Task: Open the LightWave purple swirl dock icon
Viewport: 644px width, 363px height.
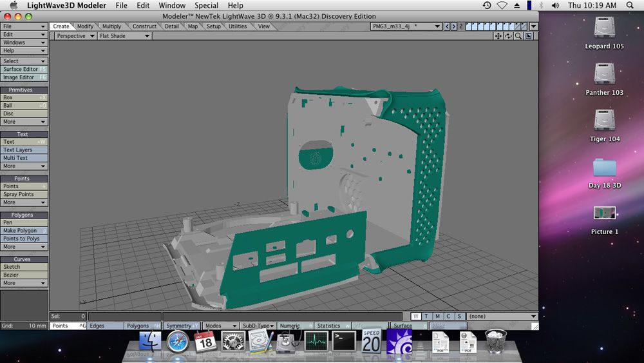Action: pos(399,342)
